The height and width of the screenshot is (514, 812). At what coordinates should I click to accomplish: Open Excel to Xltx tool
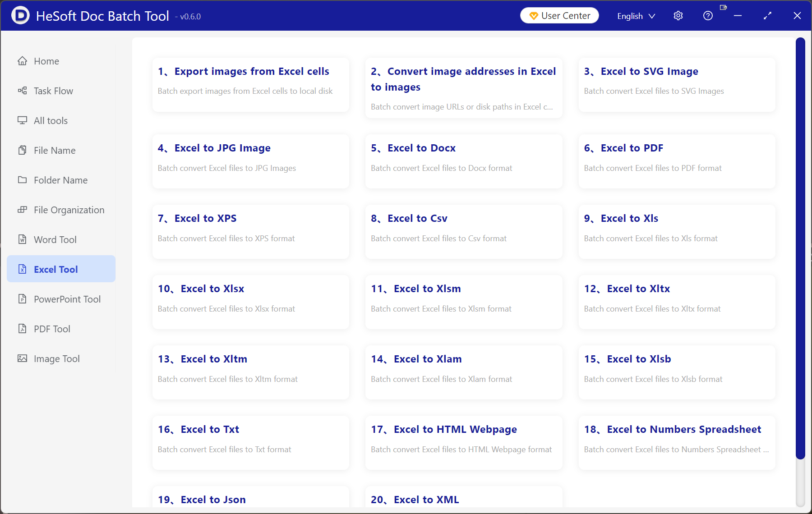tap(677, 302)
